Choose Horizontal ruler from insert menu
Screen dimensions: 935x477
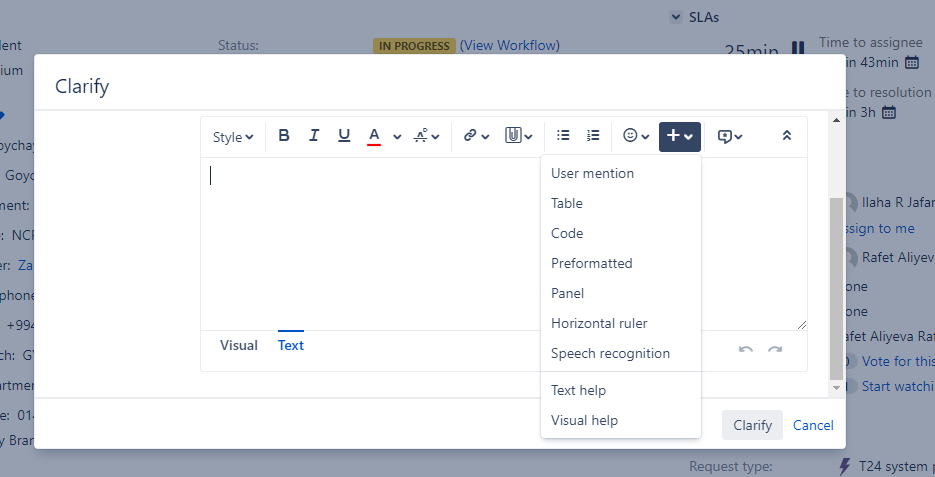(x=621, y=323)
